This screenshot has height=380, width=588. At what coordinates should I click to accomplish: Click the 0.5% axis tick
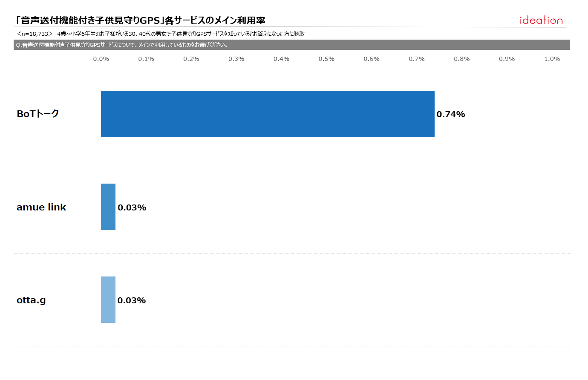(x=326, y=59)
